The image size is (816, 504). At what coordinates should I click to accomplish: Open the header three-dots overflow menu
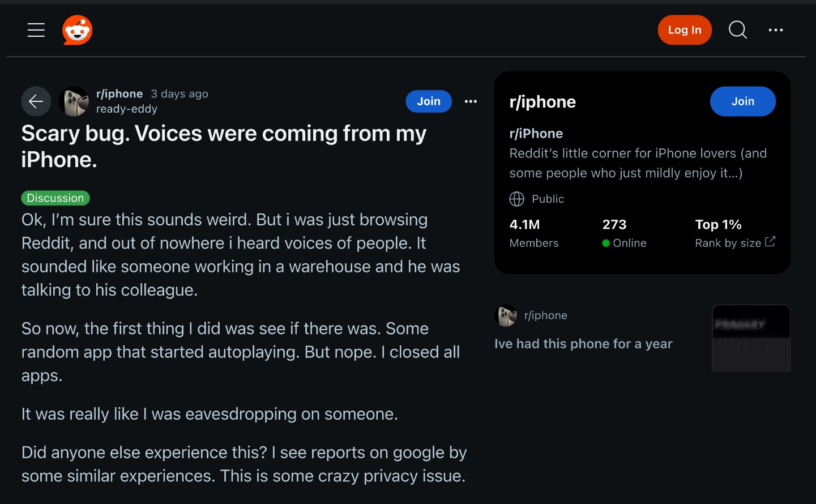tap(776, 30)
